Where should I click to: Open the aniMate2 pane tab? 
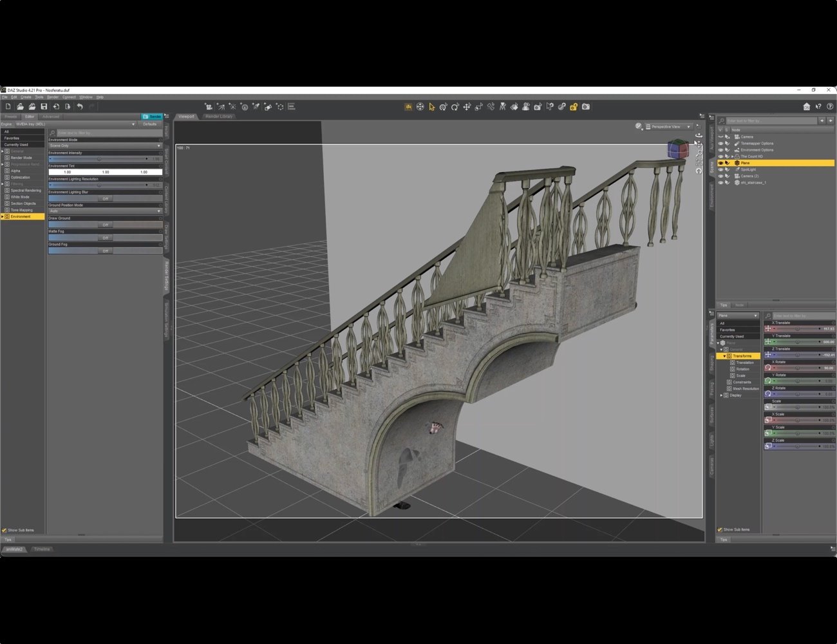coord(14,549)
